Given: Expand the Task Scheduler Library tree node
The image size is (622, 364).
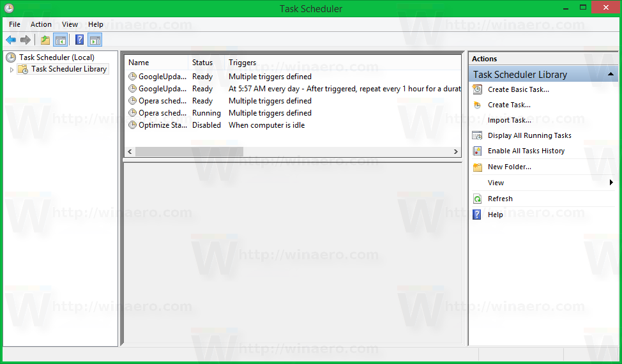Looking at the screenshot, I should pyautogui.click(x=11, y=70).
